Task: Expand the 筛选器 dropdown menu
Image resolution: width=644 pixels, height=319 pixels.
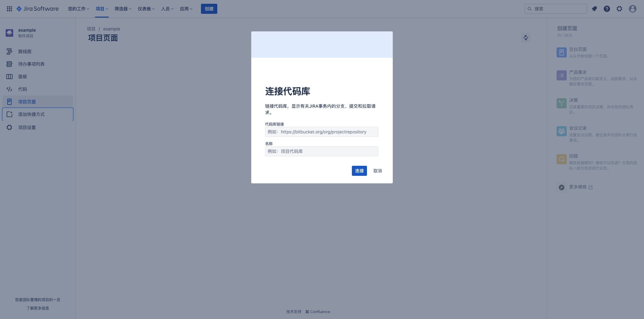Action: point(123,9)
